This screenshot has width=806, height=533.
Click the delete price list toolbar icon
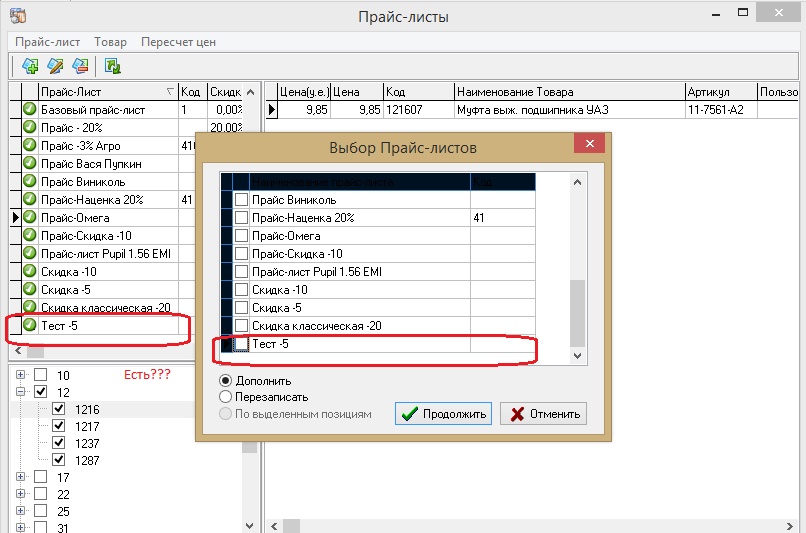[x=81, y=66]
